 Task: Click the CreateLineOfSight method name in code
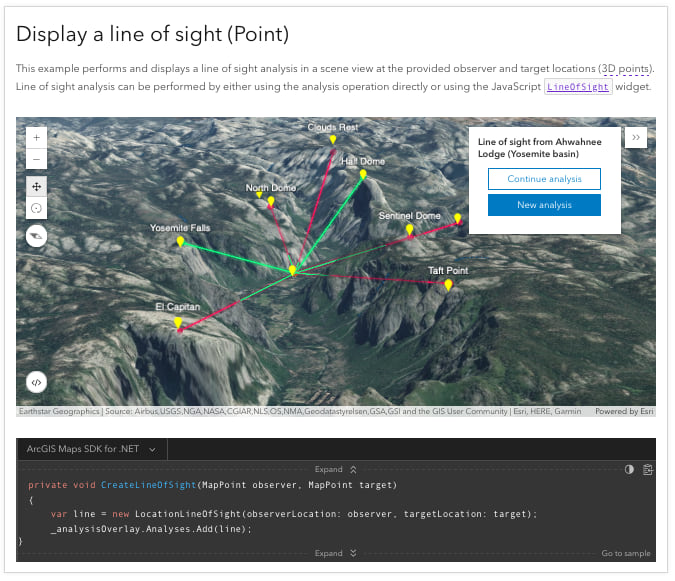point(149,485)
